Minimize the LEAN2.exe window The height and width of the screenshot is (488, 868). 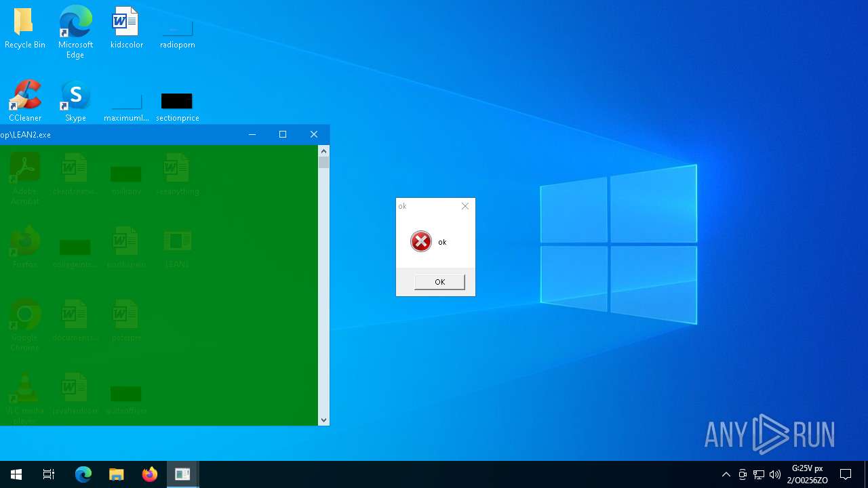(x=252, y=134)
